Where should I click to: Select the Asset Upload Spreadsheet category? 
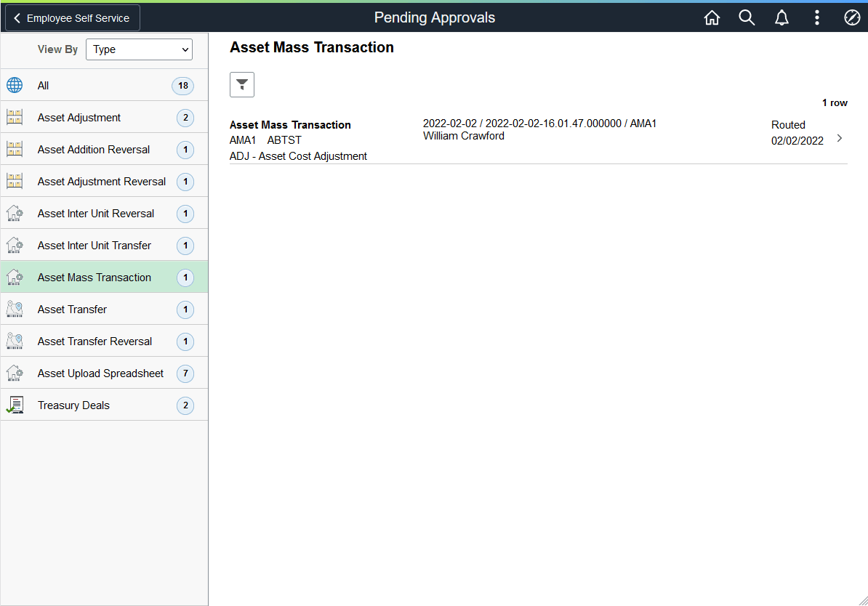click(x=100, y=373)
